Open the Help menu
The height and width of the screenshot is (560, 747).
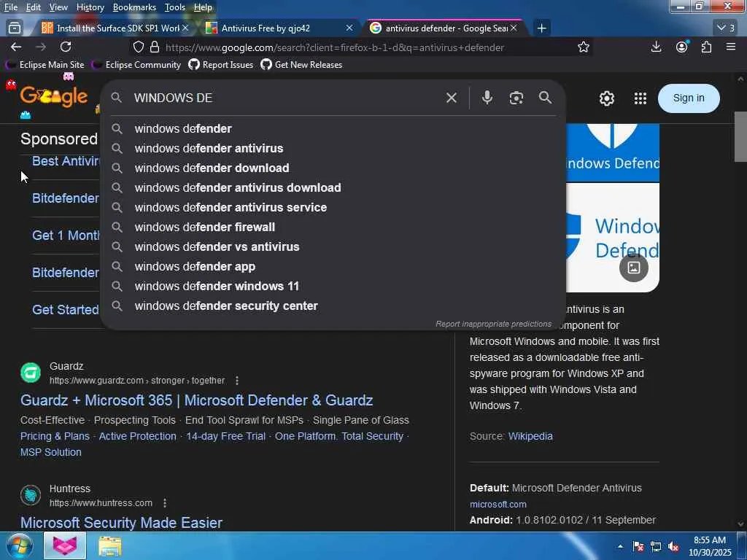pos(203,7)
